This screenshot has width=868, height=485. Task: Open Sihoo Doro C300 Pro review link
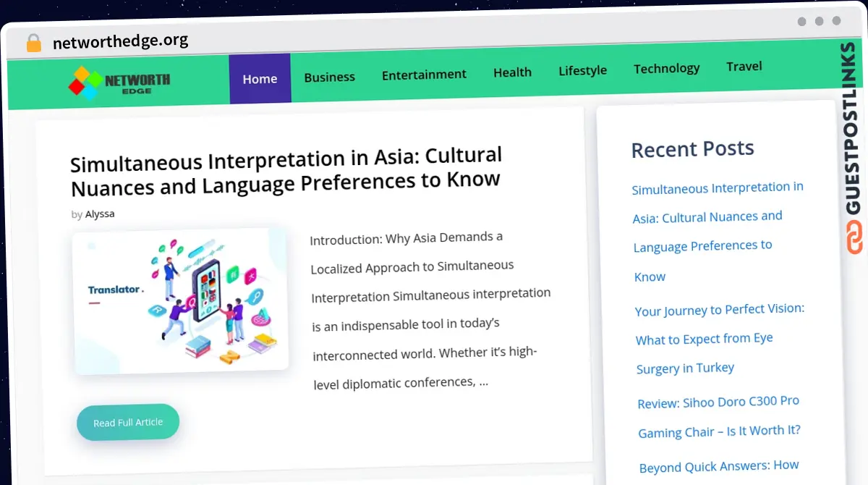[718, 416]
